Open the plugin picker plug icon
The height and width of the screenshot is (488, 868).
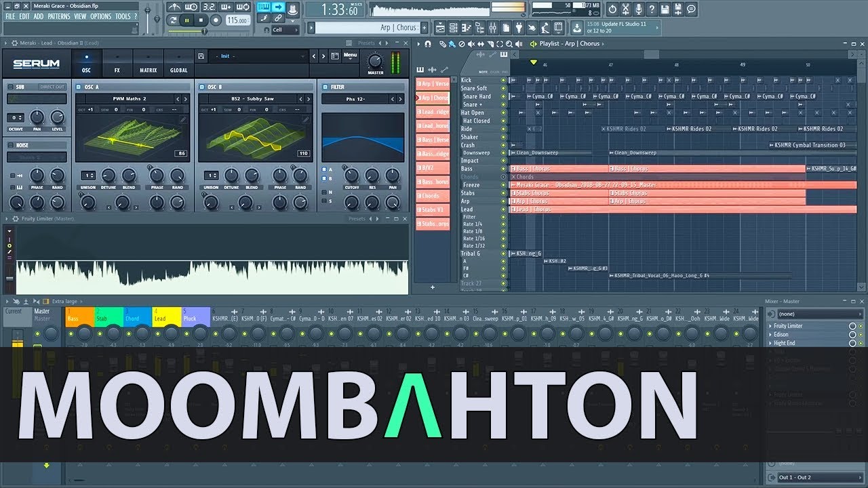click(519, 28)
